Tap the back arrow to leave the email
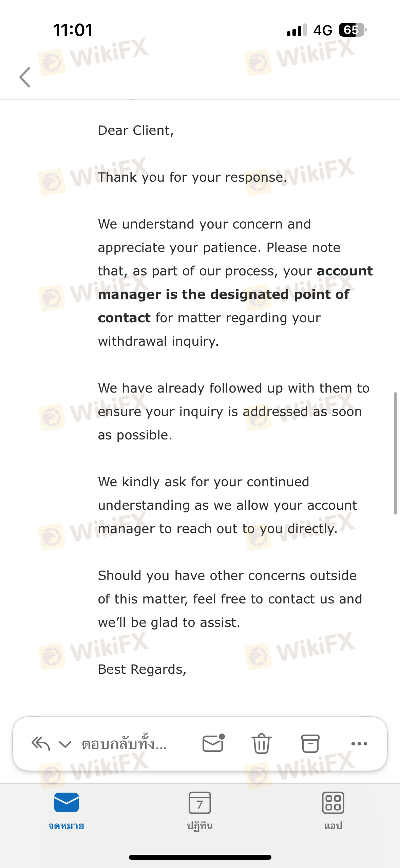Screen dimensions: 400x868 (25, 77)
